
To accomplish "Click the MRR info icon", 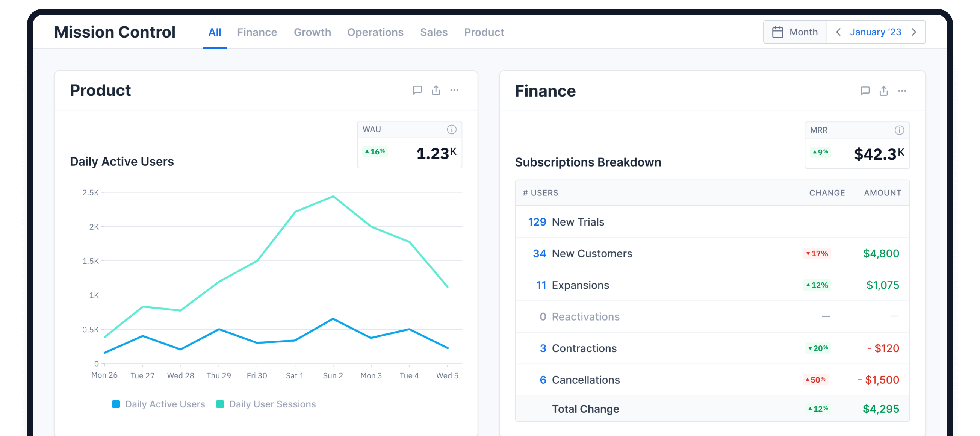I will point(899,130).
